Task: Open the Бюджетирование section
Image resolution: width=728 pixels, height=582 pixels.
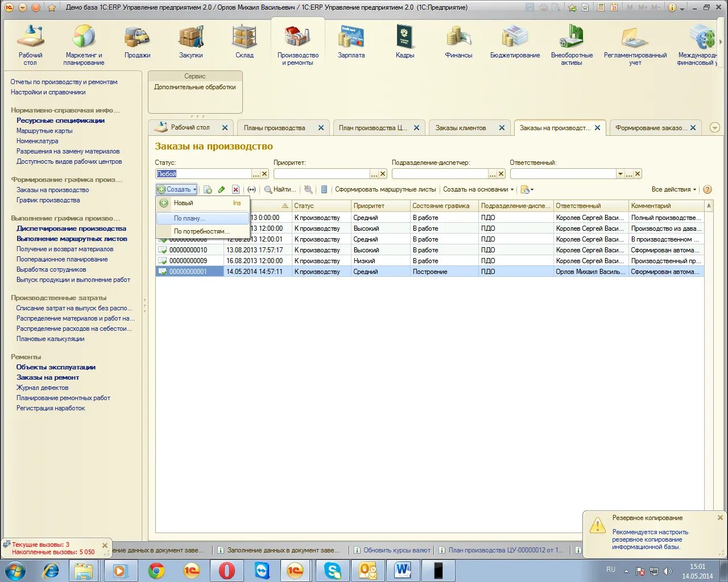Action: click(x=515, y=42)
